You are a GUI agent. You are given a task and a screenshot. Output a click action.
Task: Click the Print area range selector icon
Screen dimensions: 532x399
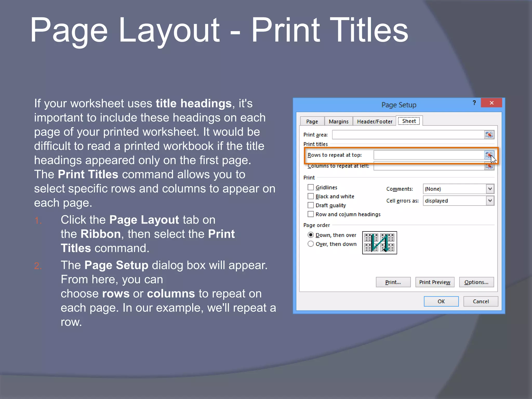489,135
